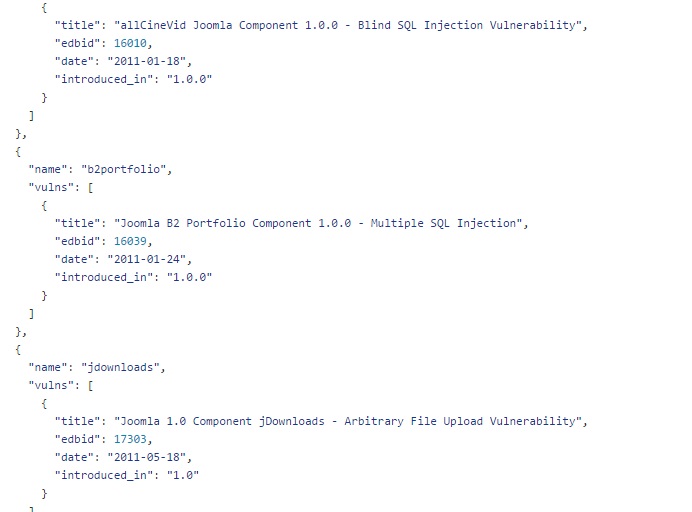
Task: Click the allCineVid Blind SQL Injection title string
Action: [x=351, y=25]
